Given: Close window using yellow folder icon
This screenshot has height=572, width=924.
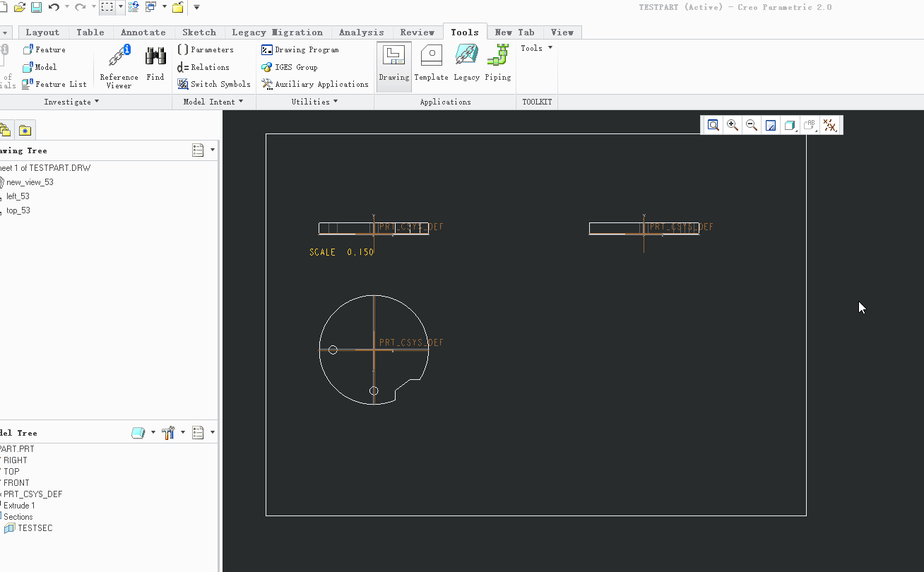Looking at the screenshot, I should point(178,7).
